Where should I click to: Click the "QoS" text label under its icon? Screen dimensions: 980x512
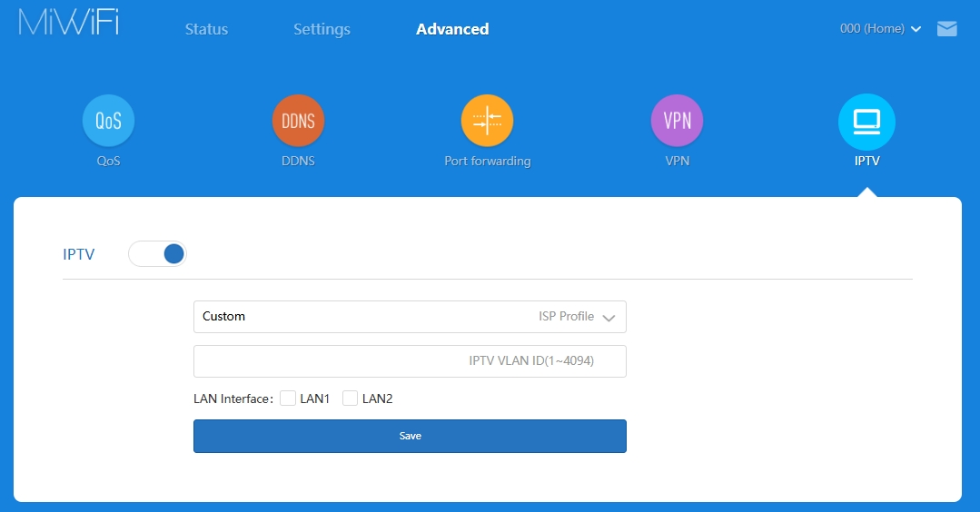click(x=108, y=162)
